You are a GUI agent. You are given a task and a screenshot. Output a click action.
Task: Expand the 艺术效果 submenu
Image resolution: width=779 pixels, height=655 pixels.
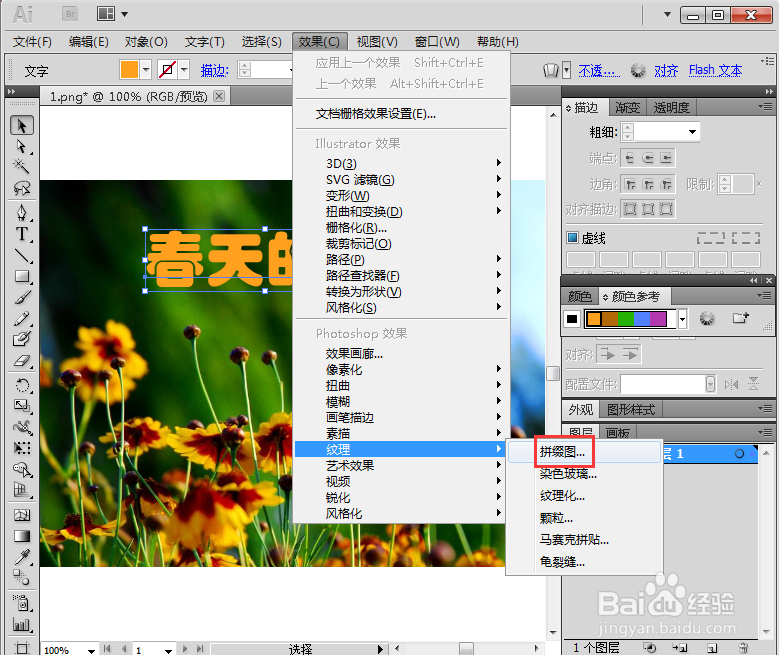pyautogui.click(x=399, y=466)
